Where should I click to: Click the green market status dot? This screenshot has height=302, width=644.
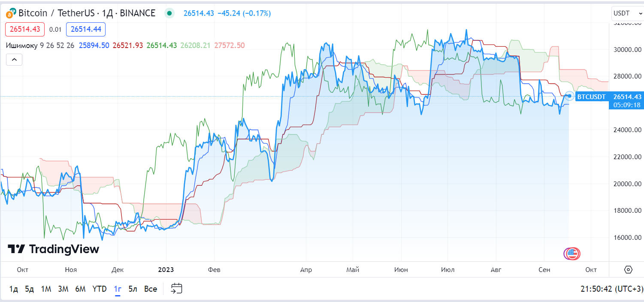(169, 13)
